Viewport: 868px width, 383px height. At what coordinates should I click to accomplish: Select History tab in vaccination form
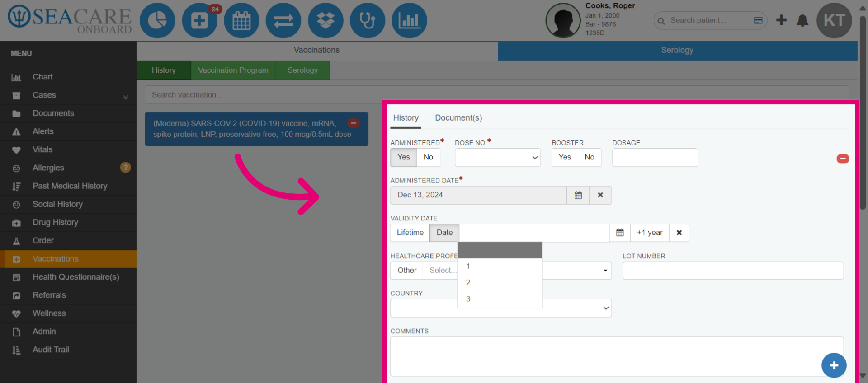[x=406, y=118]
